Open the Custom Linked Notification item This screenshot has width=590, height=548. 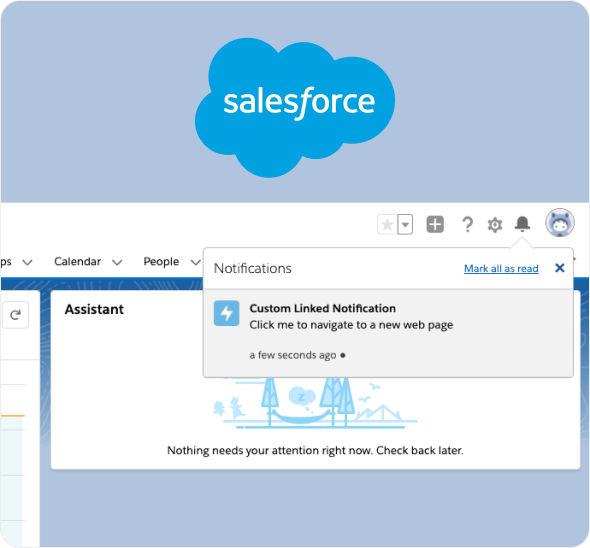[388, 333]
